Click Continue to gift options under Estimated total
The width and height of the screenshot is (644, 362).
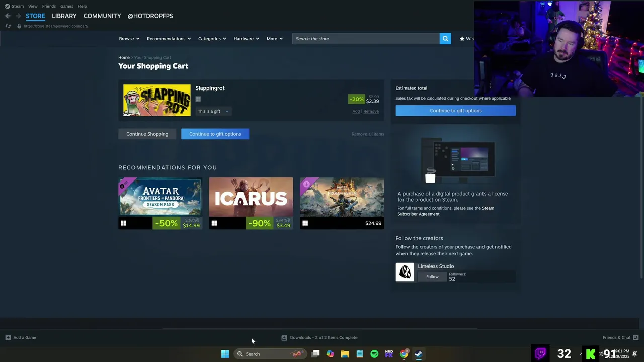(455, 111)
